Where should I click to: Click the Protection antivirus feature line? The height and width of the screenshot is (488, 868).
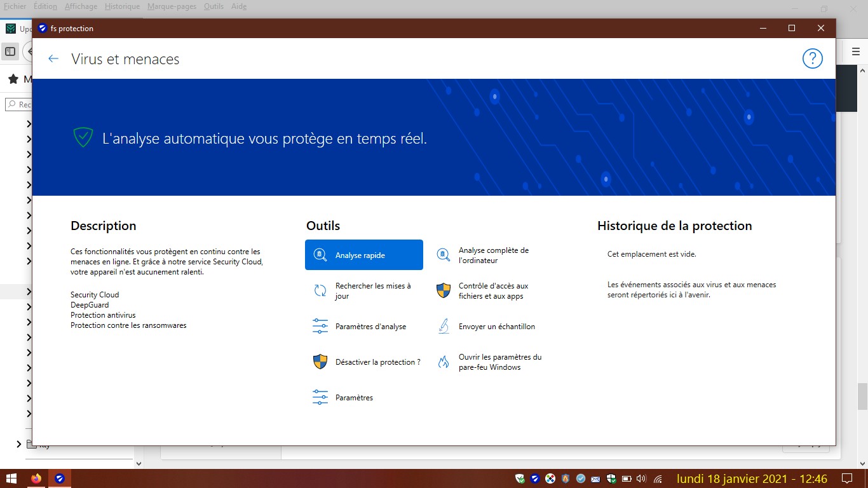coord(103,315)
